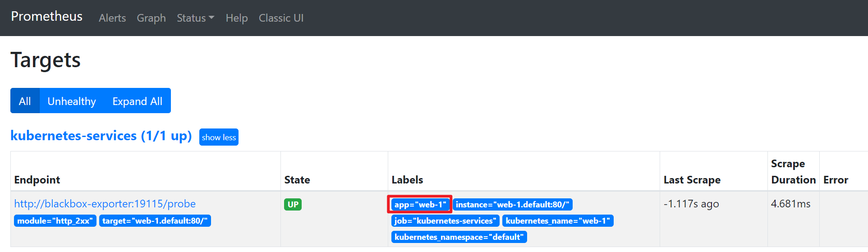Filter targets by Unhealthy
The width and height of the screenshot is (868, 252).
tap(72, 101)
